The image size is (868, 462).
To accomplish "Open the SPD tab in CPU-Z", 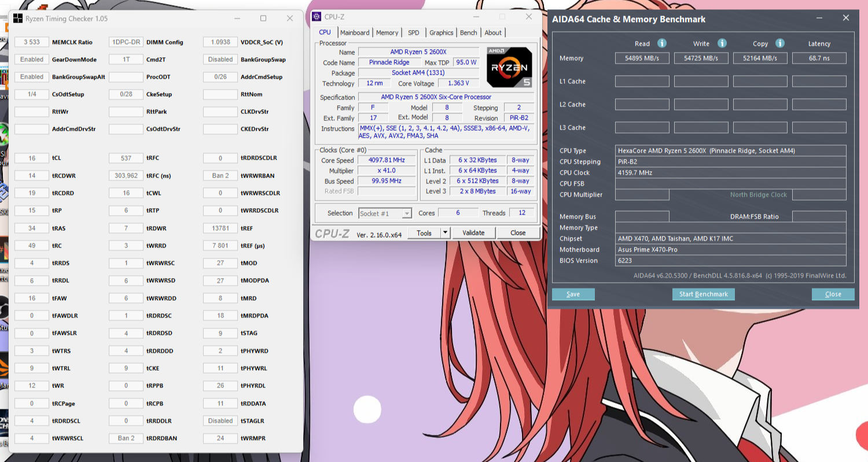I will pos(413,33).
